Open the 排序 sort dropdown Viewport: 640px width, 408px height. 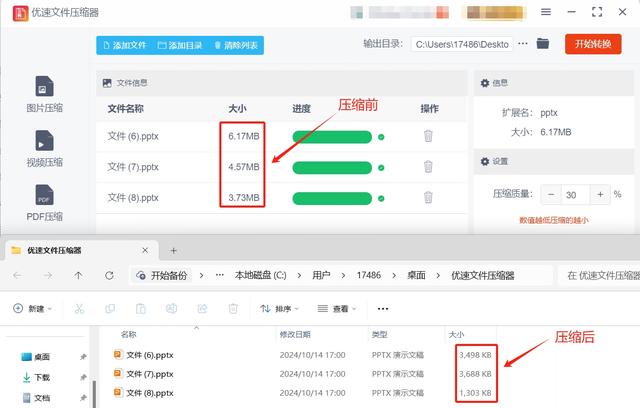pyautogui.click(x=280, y=309)
